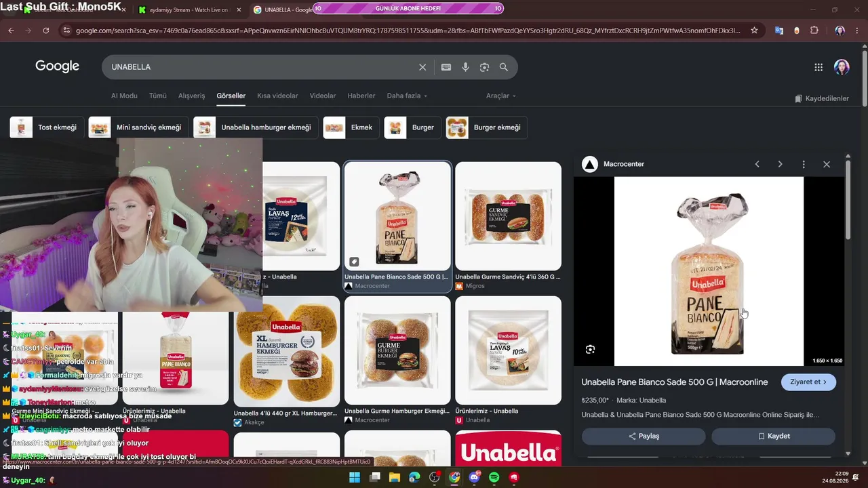Image resolution: width=868 pixels, height=488 pixels.
Task: Switch to the Videolar tab
Action: (323, 96)
